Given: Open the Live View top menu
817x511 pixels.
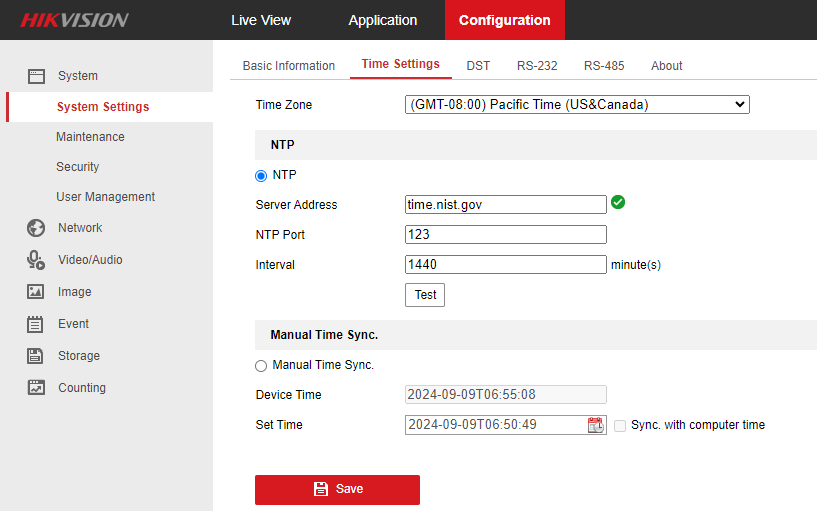Looking at the screenshot, I should click(261, 20).
